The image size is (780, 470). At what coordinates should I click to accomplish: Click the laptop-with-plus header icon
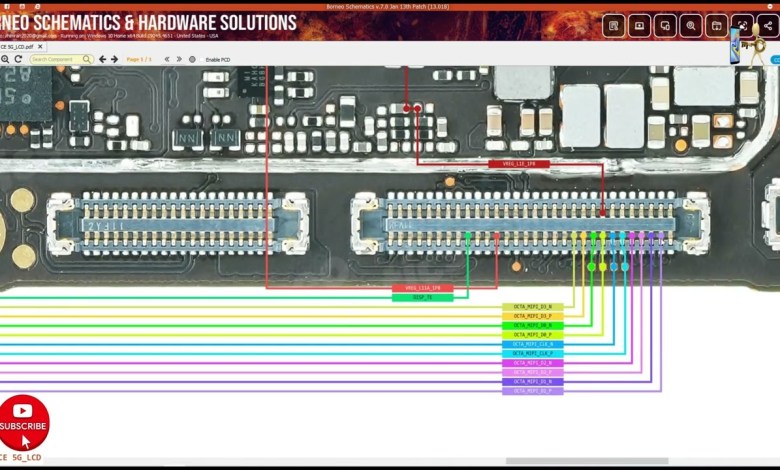coord(639,26)
